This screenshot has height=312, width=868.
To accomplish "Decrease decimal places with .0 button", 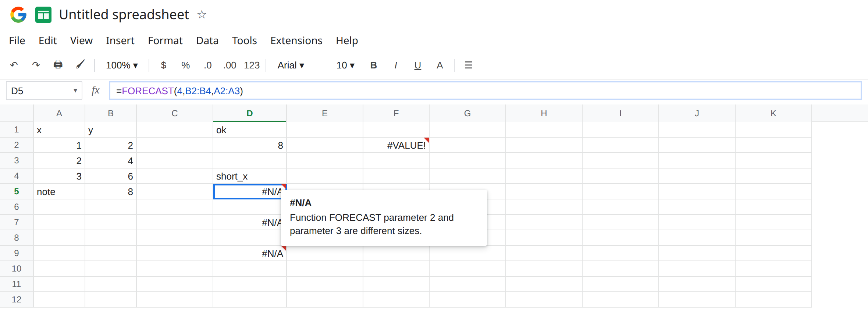I will tap(208, 65).
